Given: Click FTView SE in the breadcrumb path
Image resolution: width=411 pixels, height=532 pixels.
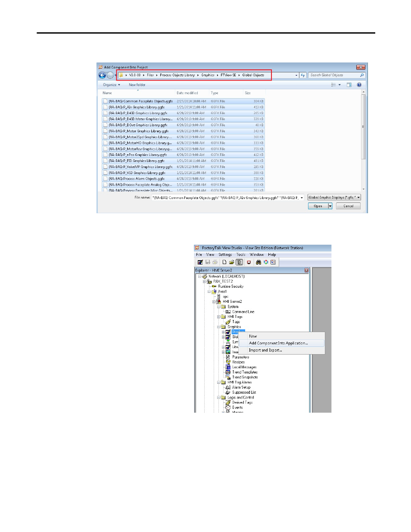Looking at the screenshot, I should [x=228, y=75].
